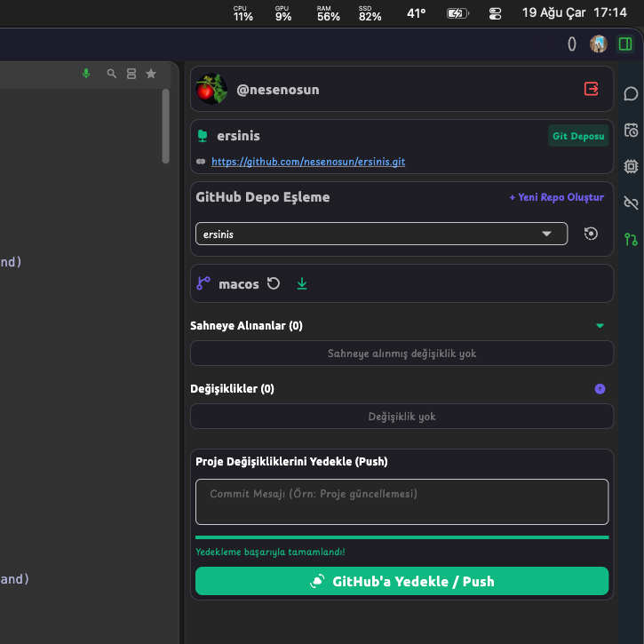This screenshot has width=644, height=644.
Task: Click the CPU 11% menu bar stat
Action: (242, 13)
